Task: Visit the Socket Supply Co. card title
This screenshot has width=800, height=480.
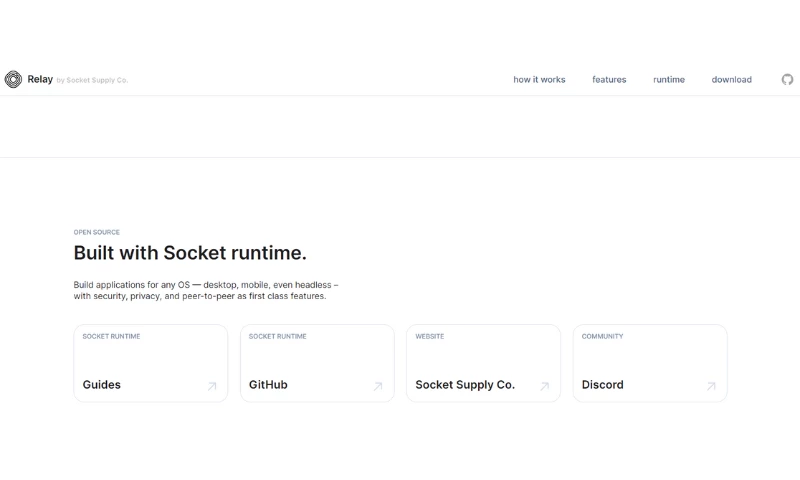Action: [465, 385]
